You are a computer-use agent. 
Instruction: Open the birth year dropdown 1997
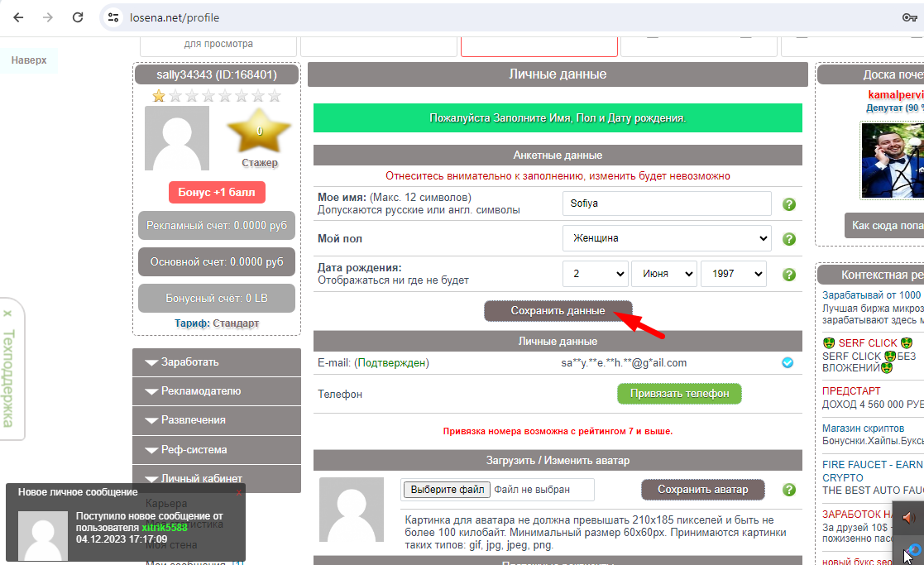(x=734, y=273)
